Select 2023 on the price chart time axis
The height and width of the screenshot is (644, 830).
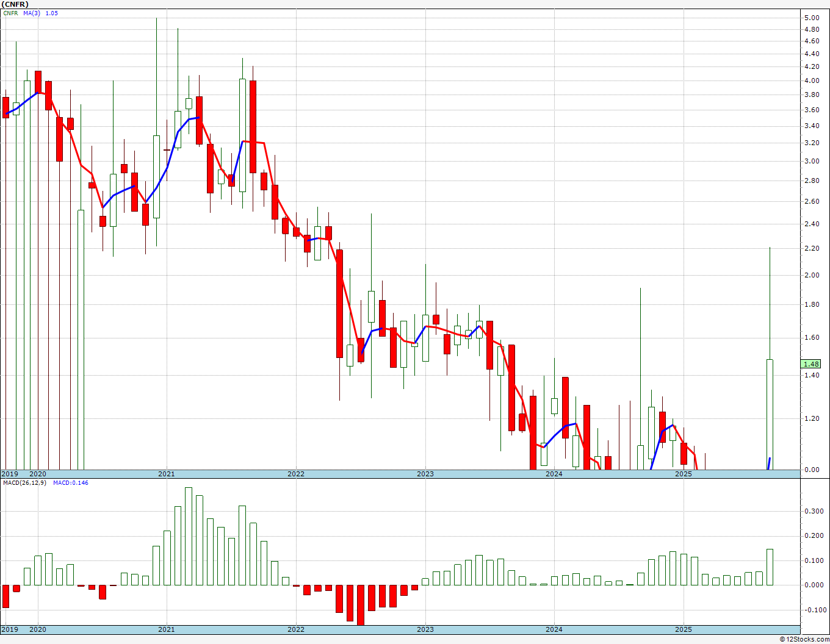tap(425, 474)
